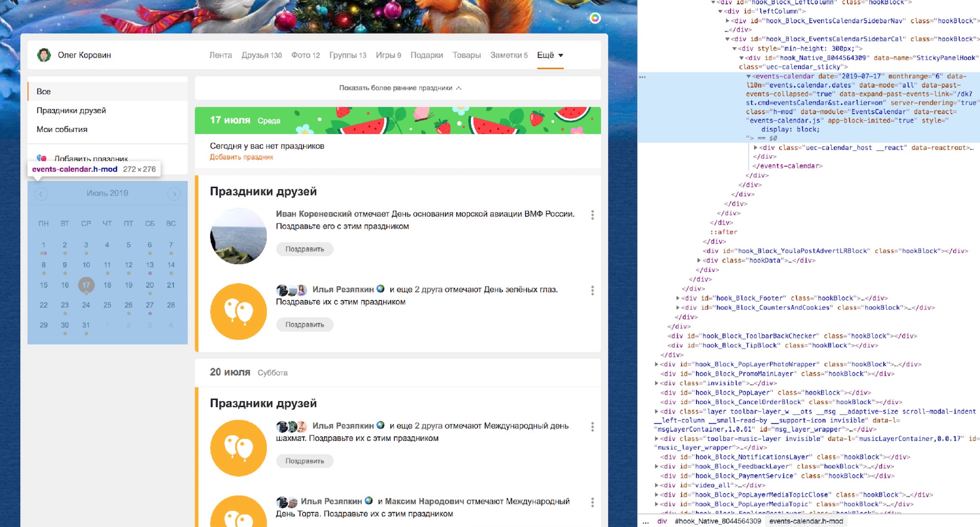Collapse Показать более ранние праздники

[398, 88]
